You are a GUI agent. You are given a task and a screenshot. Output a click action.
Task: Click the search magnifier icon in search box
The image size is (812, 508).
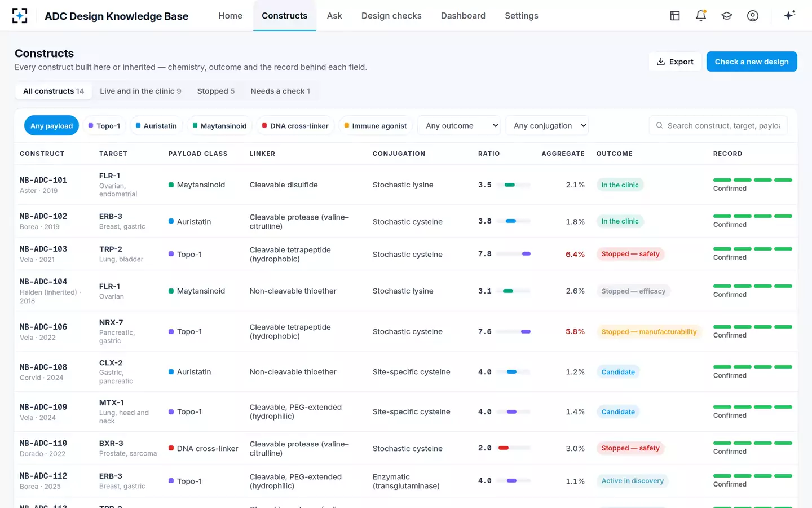[x=659, y=126]
